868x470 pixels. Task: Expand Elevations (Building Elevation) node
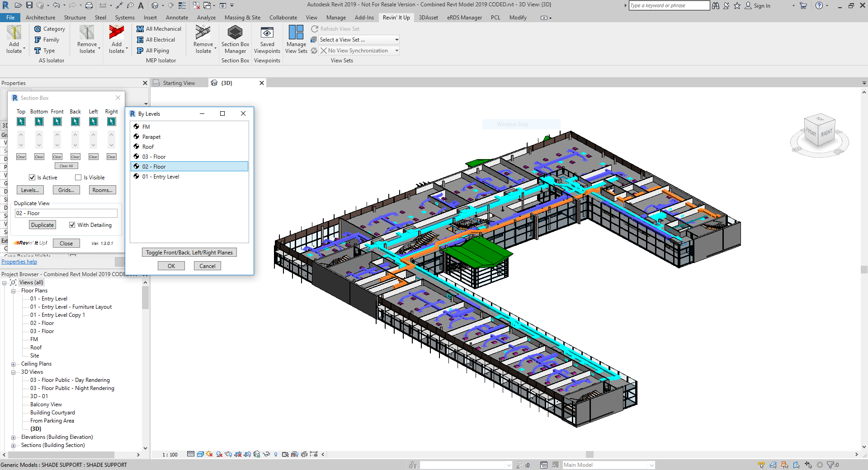pos(13,437)
